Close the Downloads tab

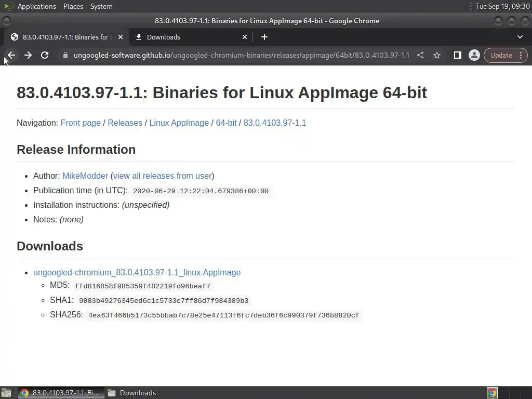[245, 37]
